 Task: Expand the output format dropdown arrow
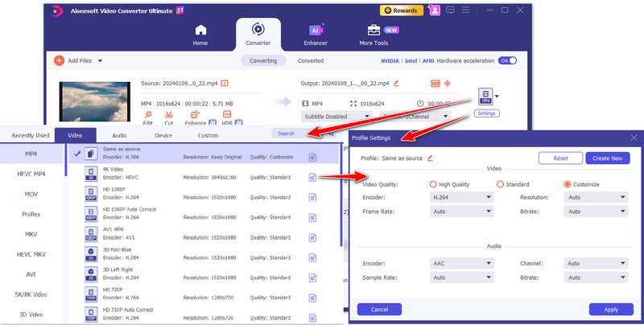[x=497, y=97]
